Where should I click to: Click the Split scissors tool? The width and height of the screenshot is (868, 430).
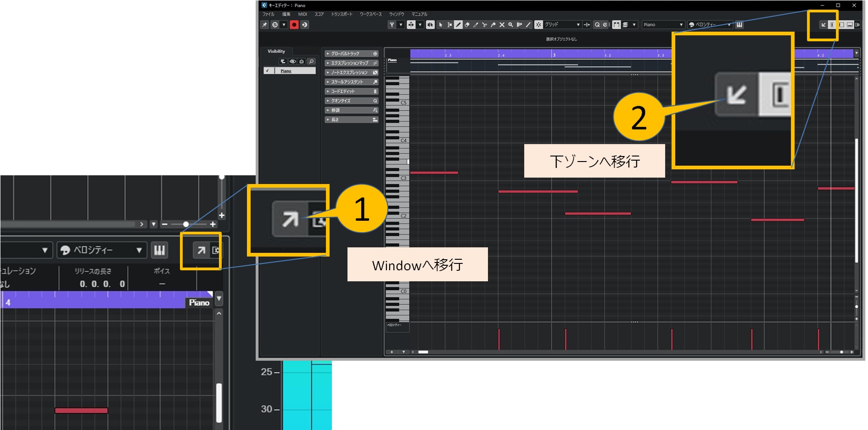(484, 25)
